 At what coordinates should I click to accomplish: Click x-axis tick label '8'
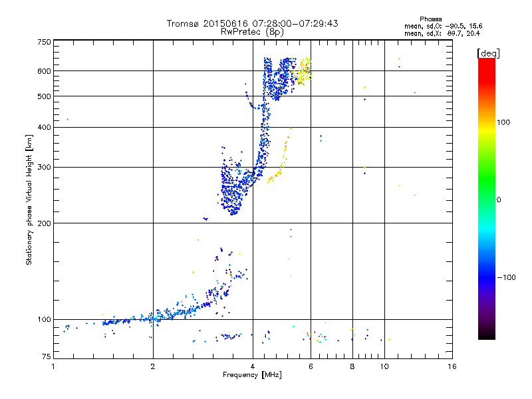tap(352, 366)
